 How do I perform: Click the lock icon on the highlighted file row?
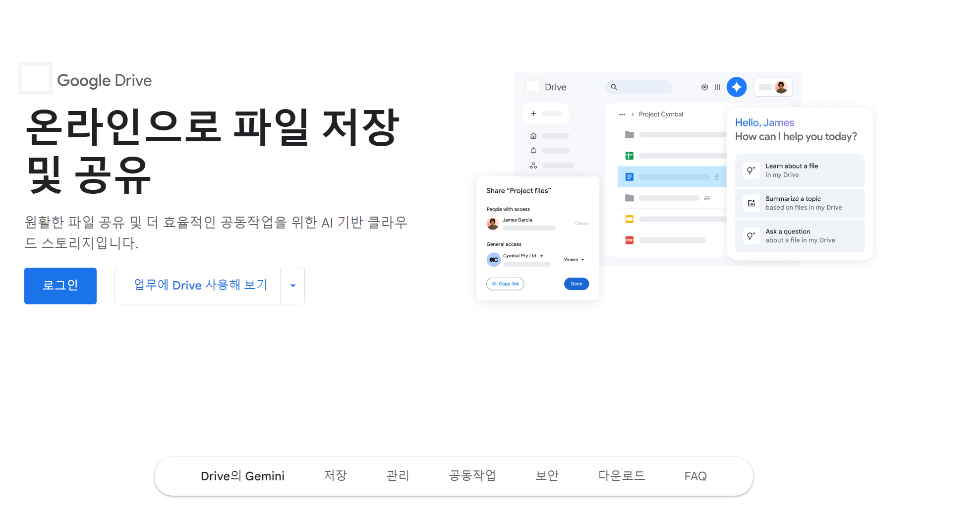pos(717,177)
